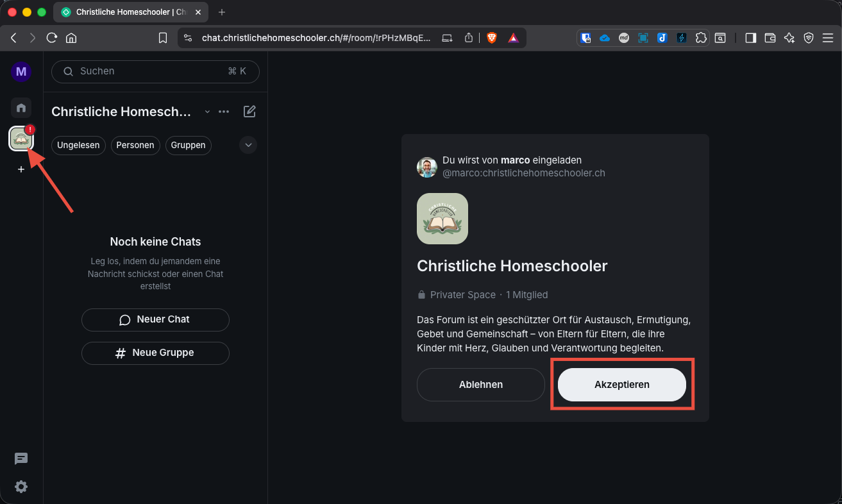Decline the invite via Ablehnen
This screenshot has width=842, height=504.
tap(480, 384)
